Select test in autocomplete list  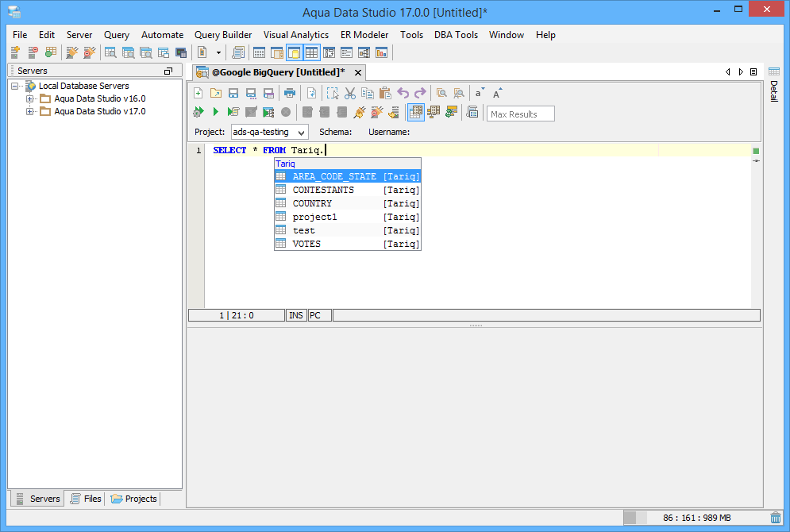pyautogui.click(x=348, y=230)
